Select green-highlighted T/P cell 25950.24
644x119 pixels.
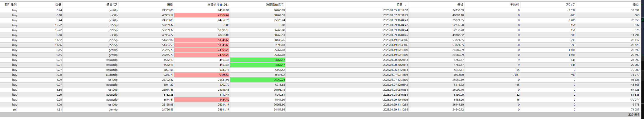(x=258, y=80)
